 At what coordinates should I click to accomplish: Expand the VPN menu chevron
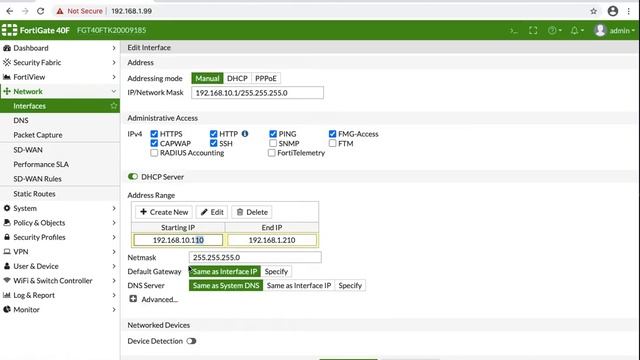113,251
